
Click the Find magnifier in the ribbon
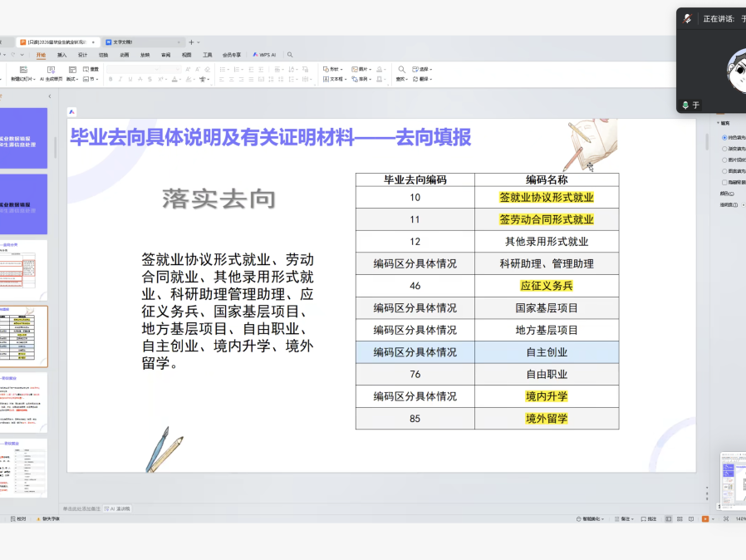click(401, 69)
